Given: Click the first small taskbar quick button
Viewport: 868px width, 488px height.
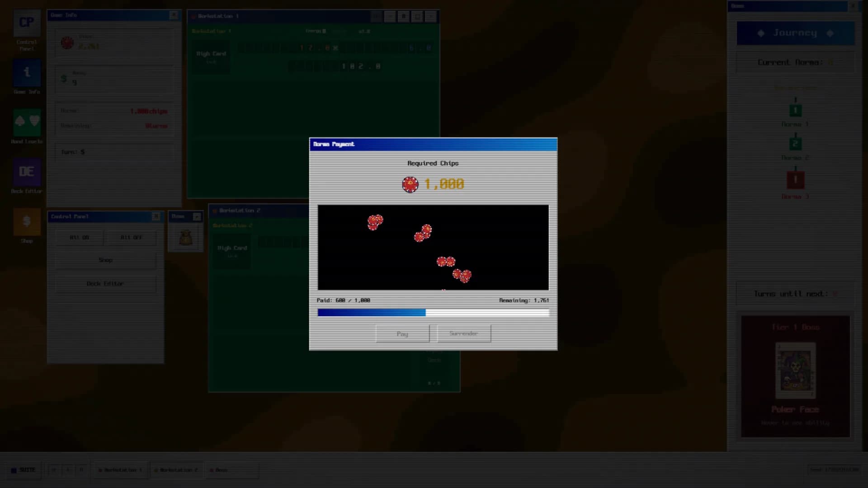Looking at the screenshot, I should (x=54, y=470).
